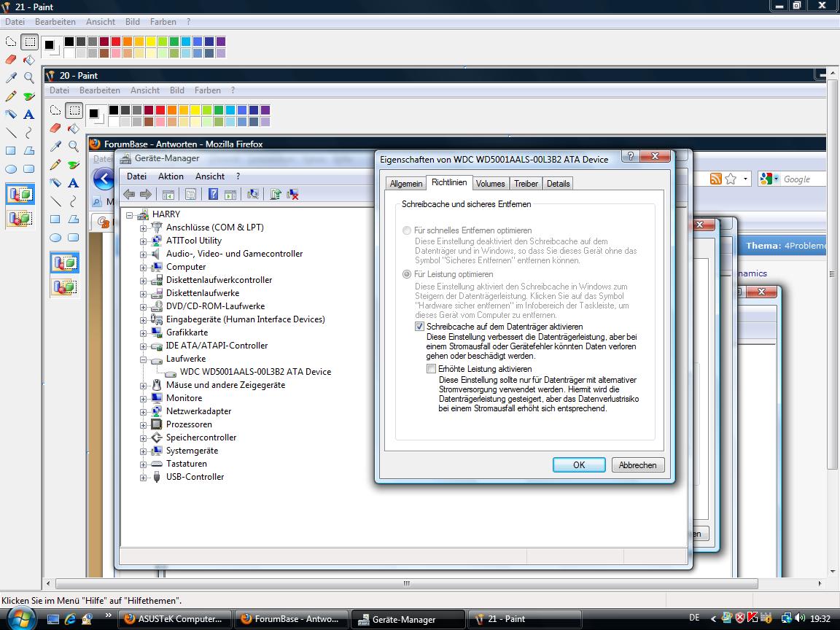Screen dimensions: 840x630
Task: Expand the 'Monitore' tree node
Action: 143,399
